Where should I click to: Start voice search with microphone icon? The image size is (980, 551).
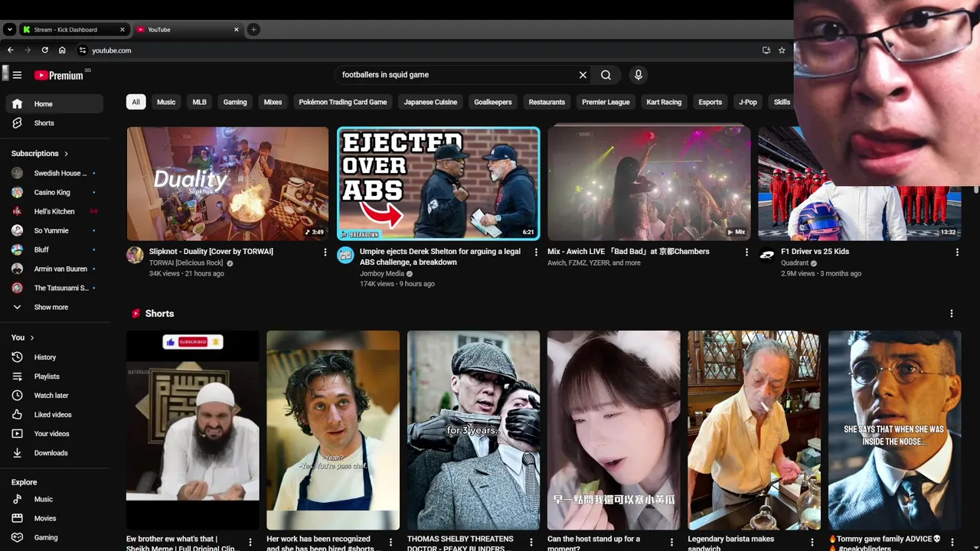638,75
